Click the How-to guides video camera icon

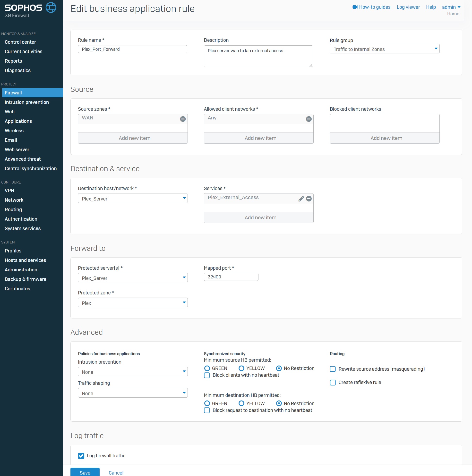click(x=355, y=7)
